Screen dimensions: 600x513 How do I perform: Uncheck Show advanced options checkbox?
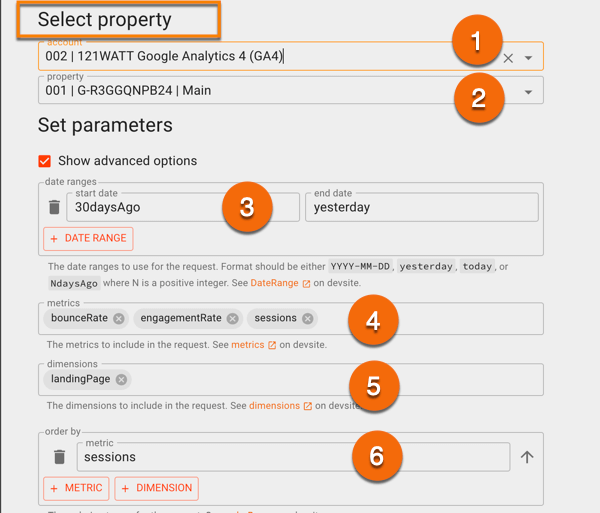(x=45, y=161)
